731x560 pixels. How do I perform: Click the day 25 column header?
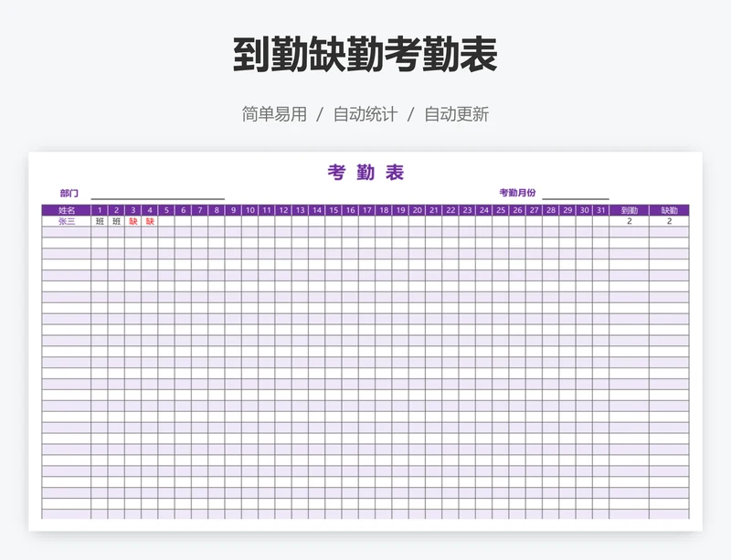[501, 210]
